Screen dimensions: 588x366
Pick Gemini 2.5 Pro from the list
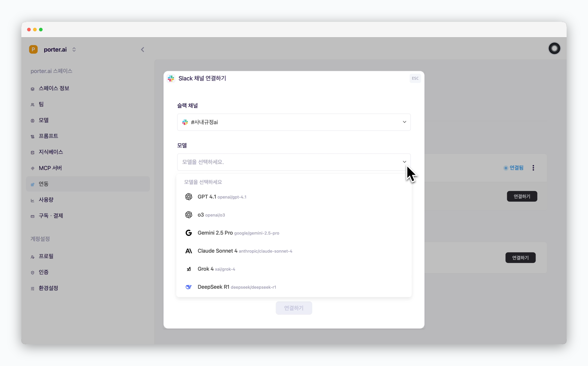tap(294, 233)
